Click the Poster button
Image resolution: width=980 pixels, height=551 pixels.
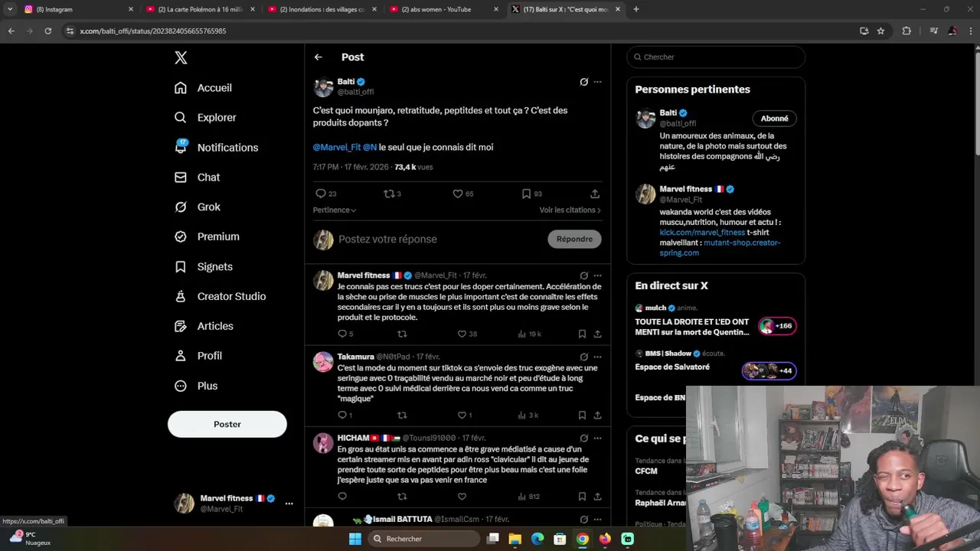tap(227, 424)
